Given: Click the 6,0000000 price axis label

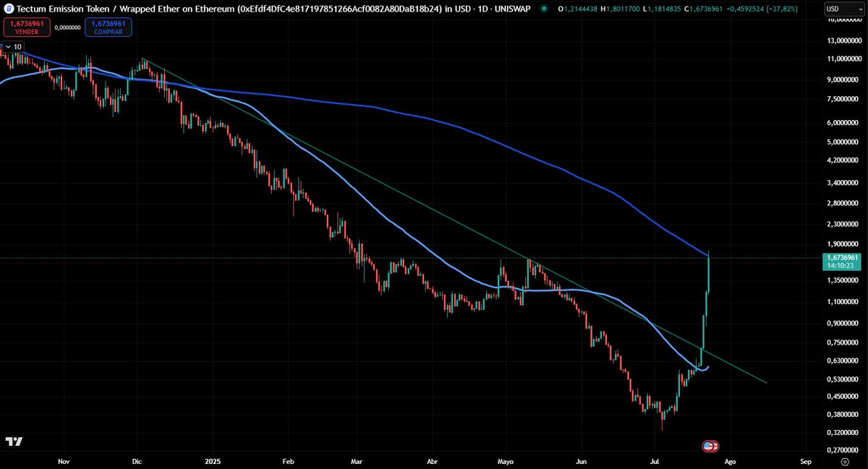Looking at the screenshot, I should click(x=841, y=123).
